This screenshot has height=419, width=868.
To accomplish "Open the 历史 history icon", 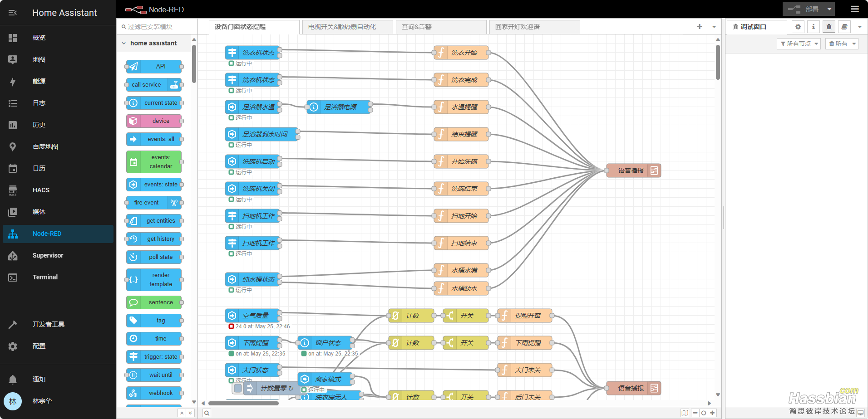I will click(x=13, y=125).
